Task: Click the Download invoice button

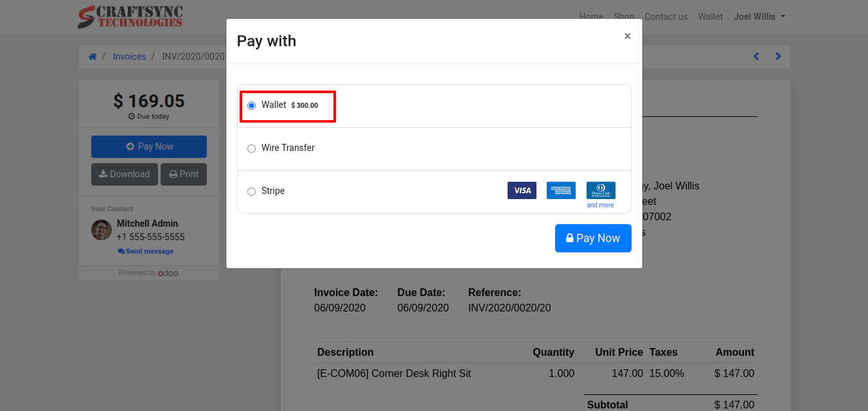Action: [x=125, y=174]
